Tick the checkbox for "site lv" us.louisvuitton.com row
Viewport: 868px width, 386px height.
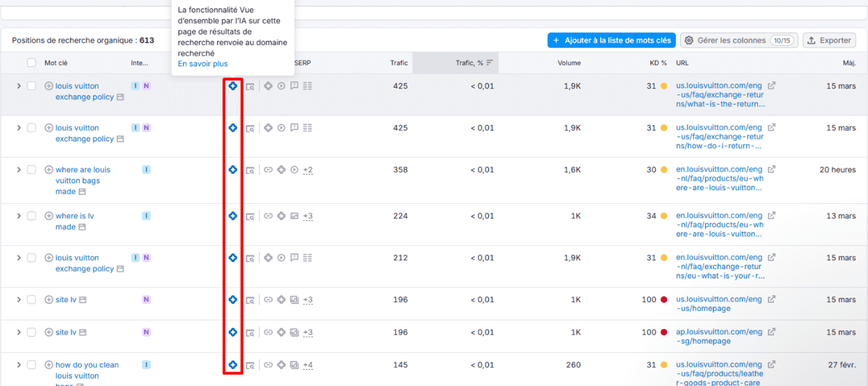(x=31, y=300)
